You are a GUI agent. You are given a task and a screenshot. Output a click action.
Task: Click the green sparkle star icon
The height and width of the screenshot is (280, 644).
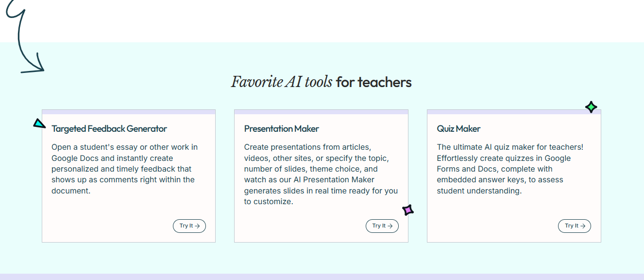(x=591, y=107)
